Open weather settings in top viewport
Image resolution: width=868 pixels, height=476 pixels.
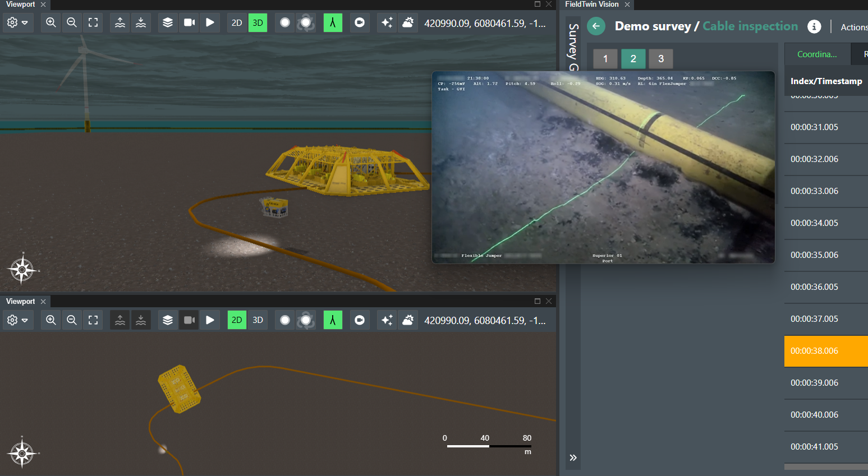coord(408,22)
